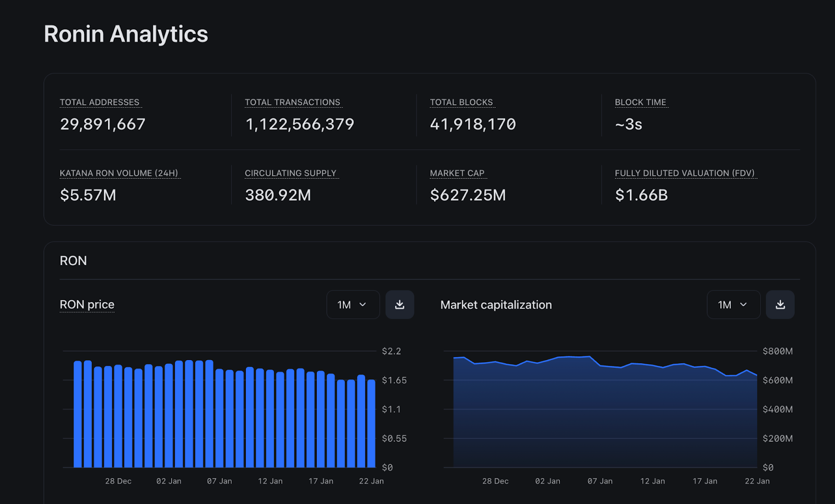Select the 41,918,170 blocks value
Screen dimensions: 835x504
pyautogui.click(x=473, y=124)
